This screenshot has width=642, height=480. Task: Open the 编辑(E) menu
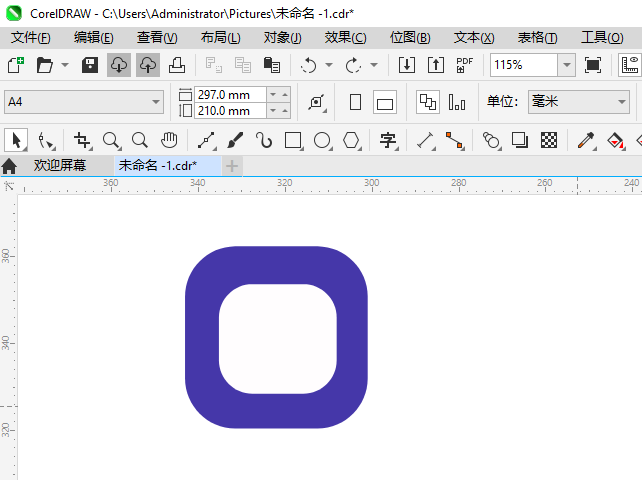[94, 38]
